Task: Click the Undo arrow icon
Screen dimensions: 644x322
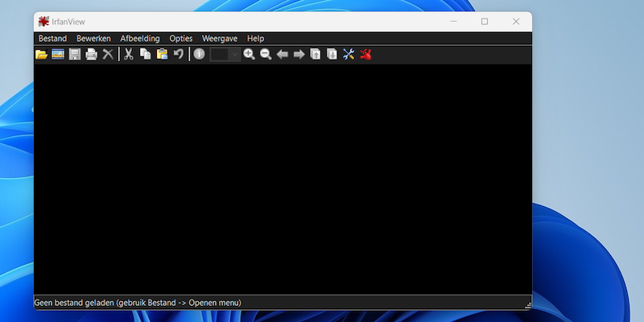Action: tap(179, 55)
